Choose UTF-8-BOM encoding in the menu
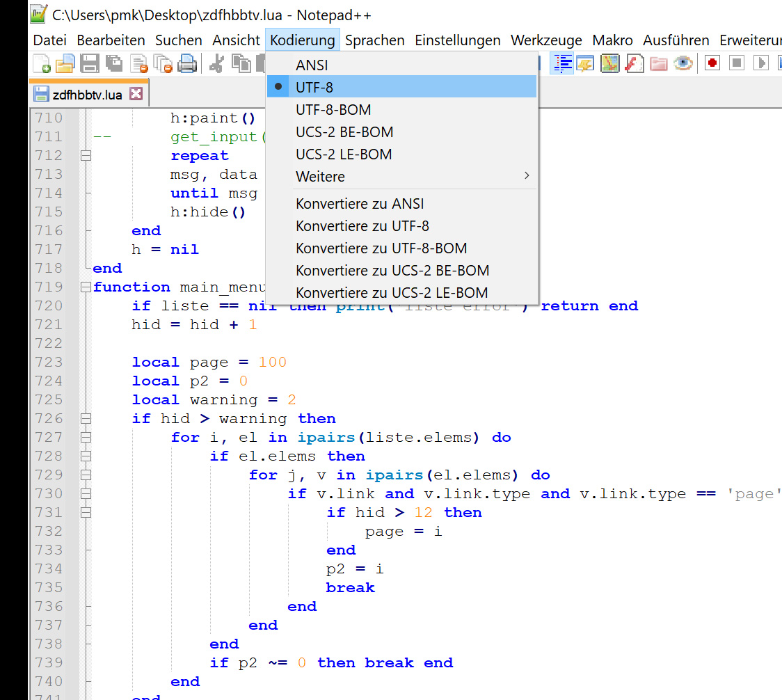 333,110
